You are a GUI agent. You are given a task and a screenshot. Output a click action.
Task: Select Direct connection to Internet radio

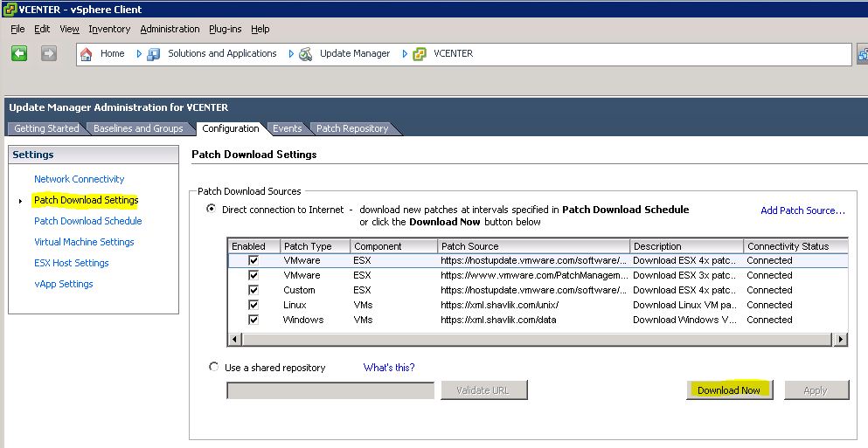tap(212, 209)
